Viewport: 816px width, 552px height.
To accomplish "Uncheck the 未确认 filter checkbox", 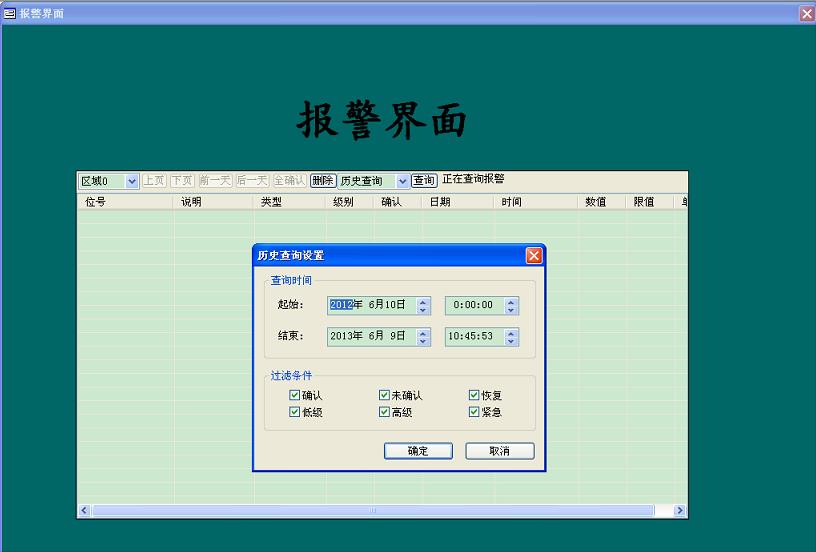I will (384, 395).
